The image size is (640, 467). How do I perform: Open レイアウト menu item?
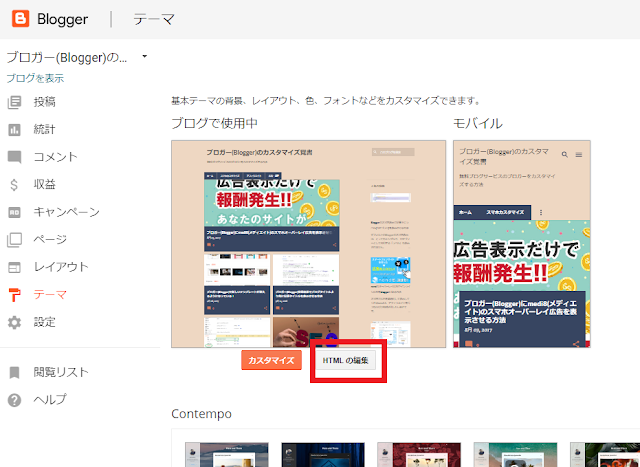pyautogui.click(x=61, y=267)
